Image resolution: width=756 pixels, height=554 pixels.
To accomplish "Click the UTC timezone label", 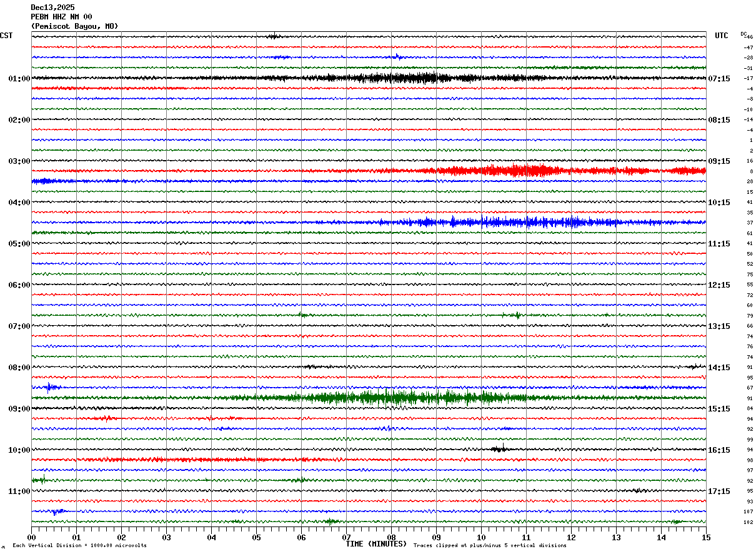I will [721, 36].
